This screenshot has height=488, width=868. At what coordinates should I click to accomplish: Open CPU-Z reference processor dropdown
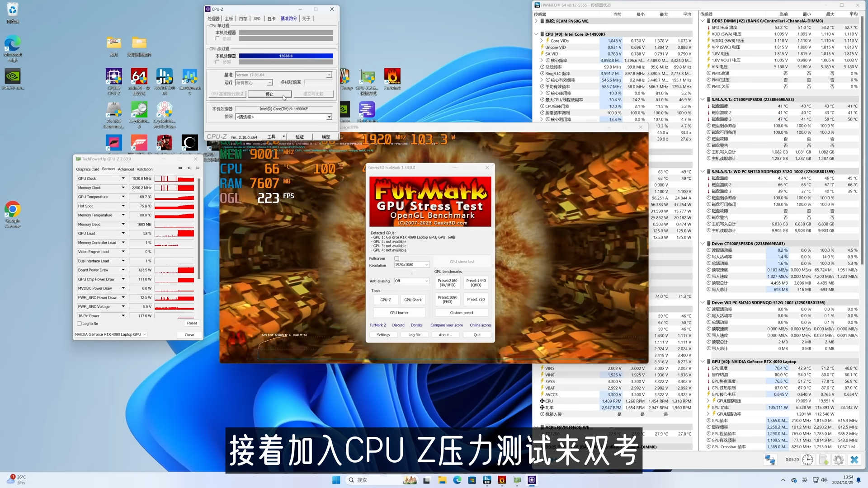point(283,117)
